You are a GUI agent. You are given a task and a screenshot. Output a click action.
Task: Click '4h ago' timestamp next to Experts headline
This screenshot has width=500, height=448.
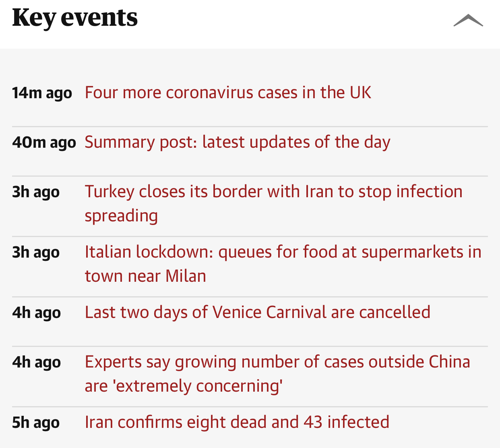pos(36,362)
